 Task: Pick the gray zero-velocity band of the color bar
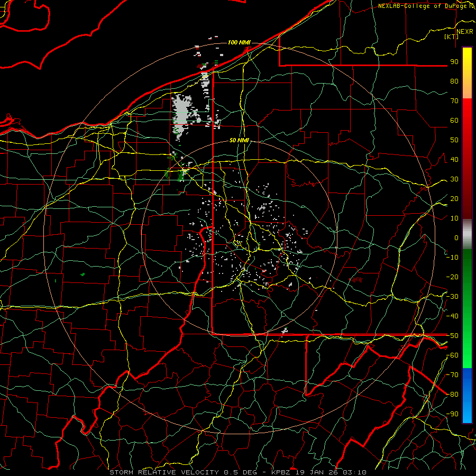pyautogui.click(x=467, y=234)
